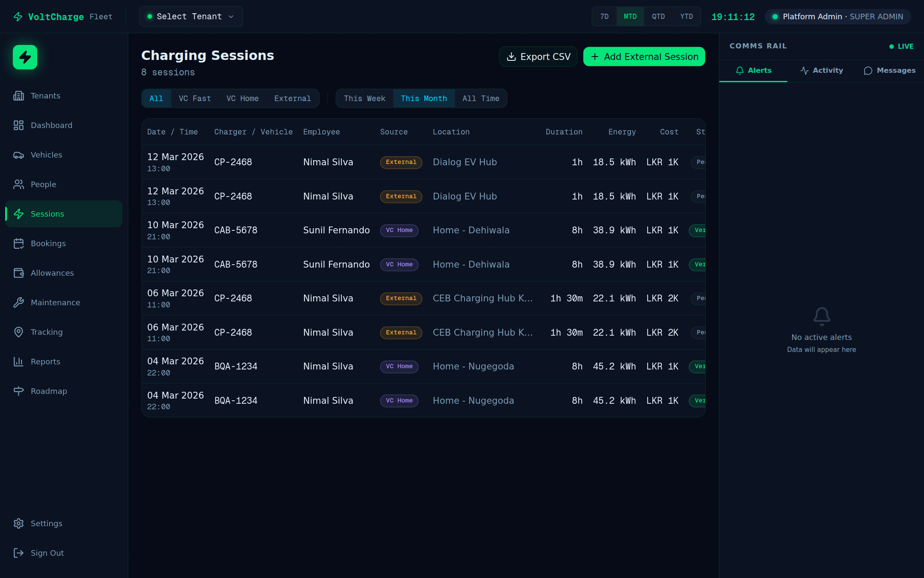Switch to the Activity tab in Comms Rail

(x=822, y=70)
